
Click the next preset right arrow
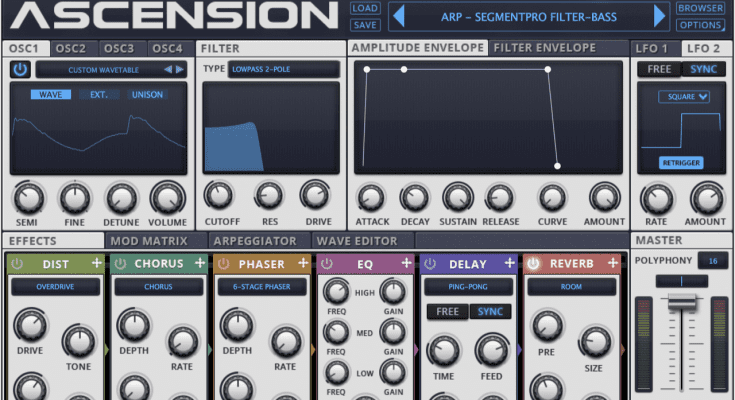(x=659, y=16)
